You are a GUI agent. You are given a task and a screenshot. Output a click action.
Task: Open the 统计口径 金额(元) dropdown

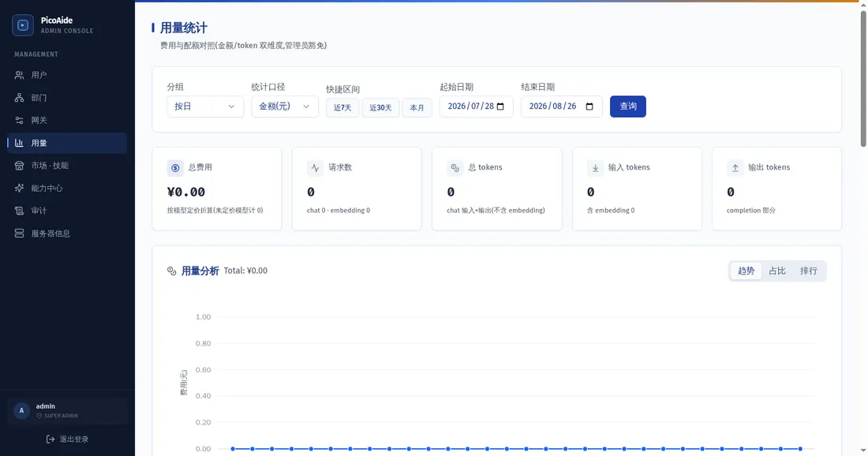coord(285,107)
